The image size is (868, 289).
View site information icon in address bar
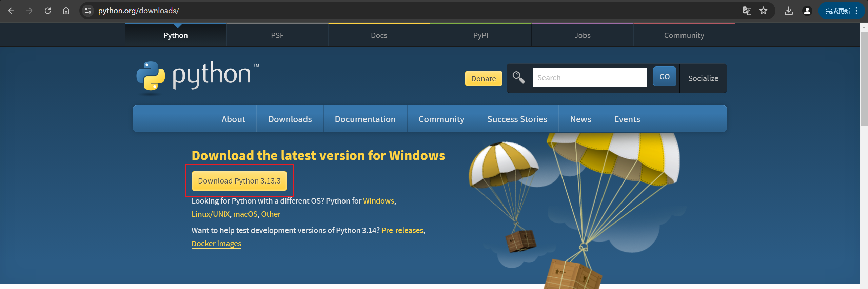(88, 11)
